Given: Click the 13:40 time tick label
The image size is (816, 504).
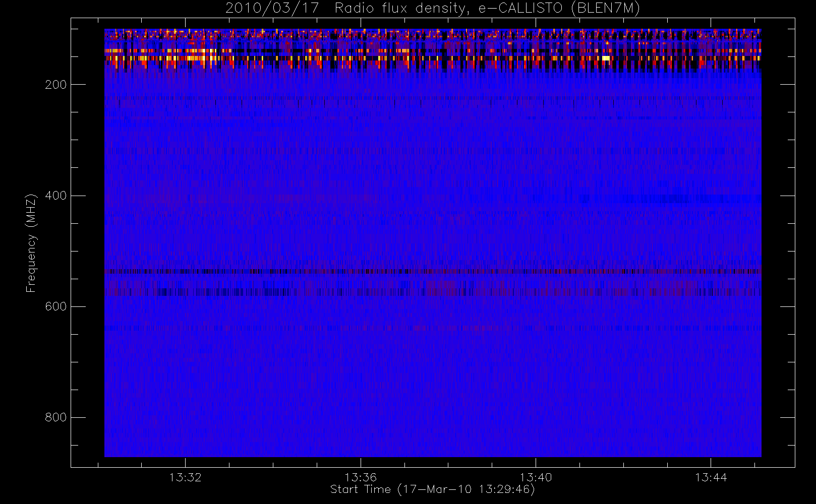Looking at the screenshot, I should pyautogui.click(x=536, y=477).
